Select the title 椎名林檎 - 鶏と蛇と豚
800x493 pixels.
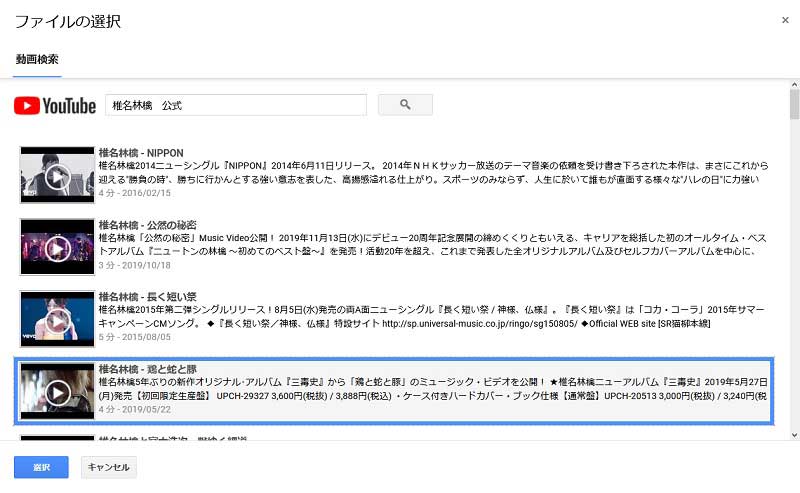pos(147,369)
